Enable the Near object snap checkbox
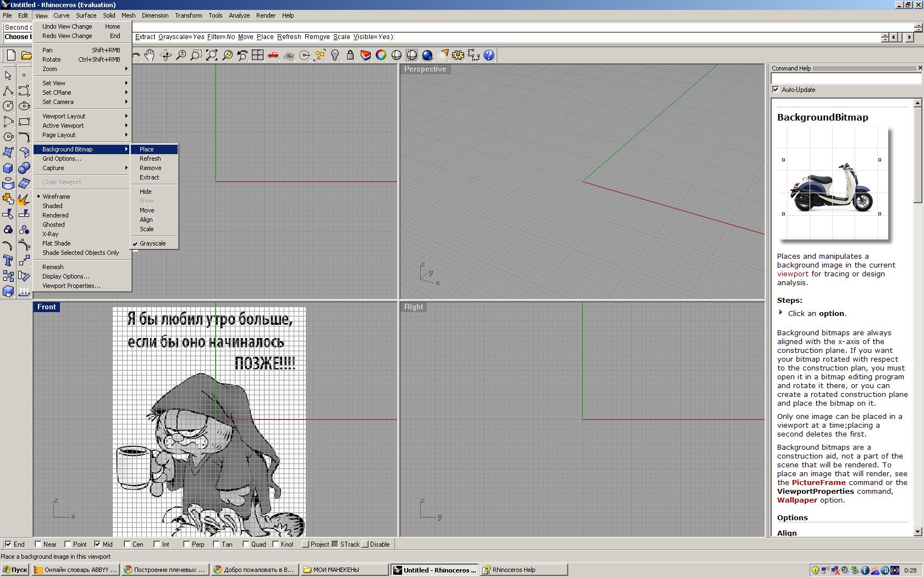The image size is (924, 578). (38, 544)
